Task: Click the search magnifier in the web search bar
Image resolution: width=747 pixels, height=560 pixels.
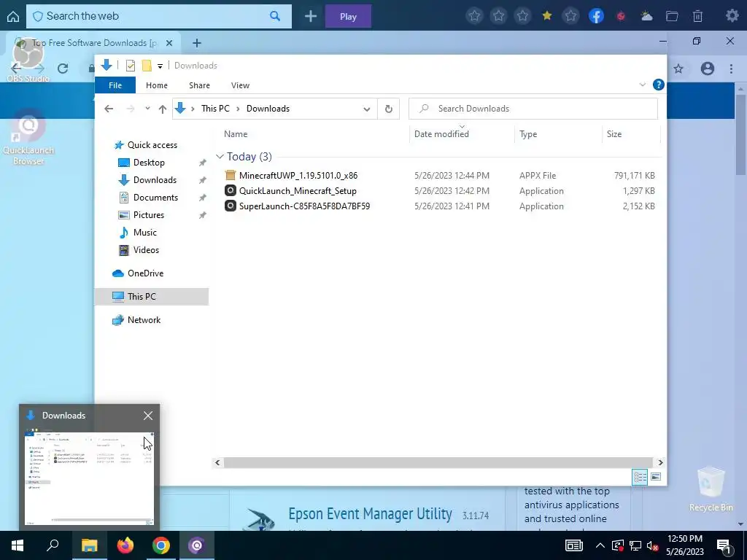Action: coord(275,16)
